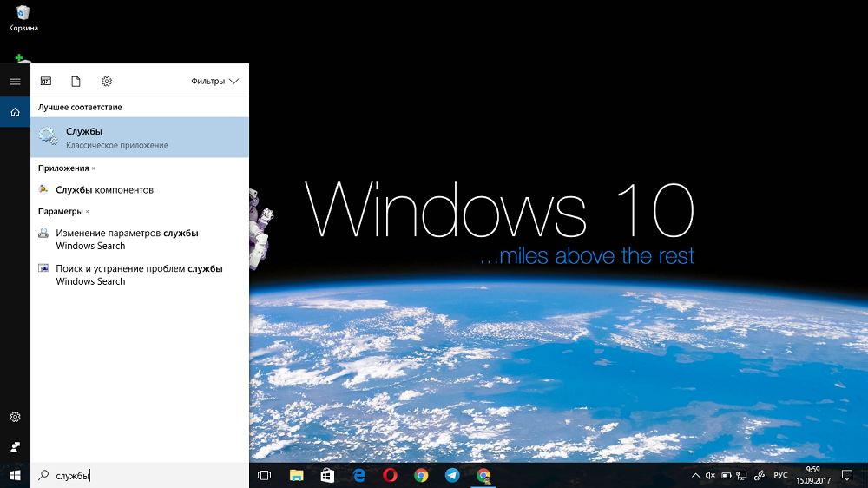The height and width of the screenshot is (488, 868).
Task: Click the Windows Start button
Action: (15, 475)
